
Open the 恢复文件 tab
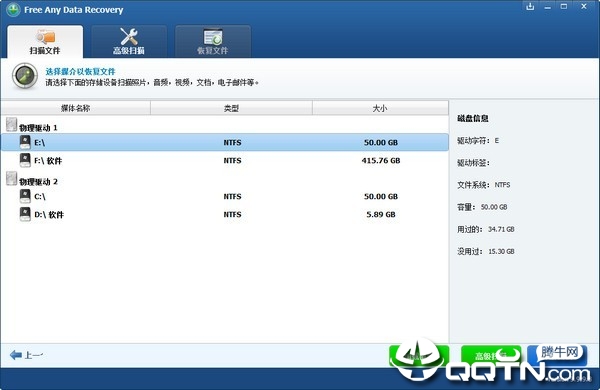(213, 42)
